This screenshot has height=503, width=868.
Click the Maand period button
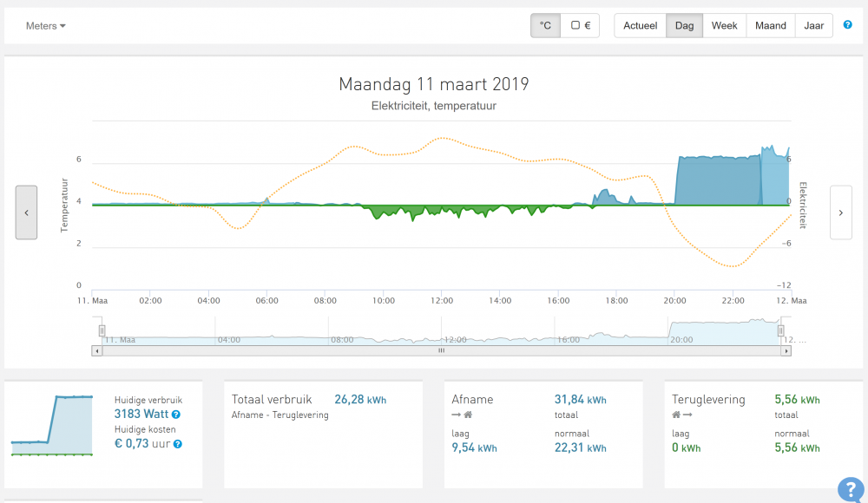(770, 26)
